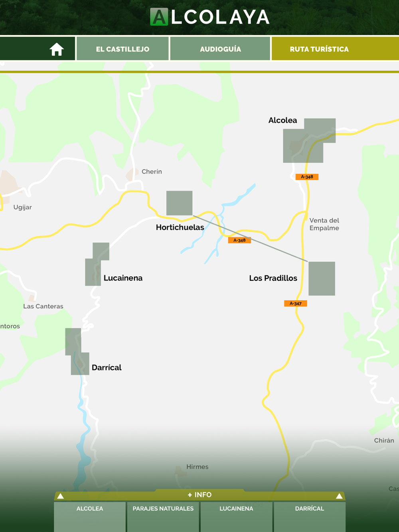
Task: Click the Las Canteras label
Action: point(43,306)
